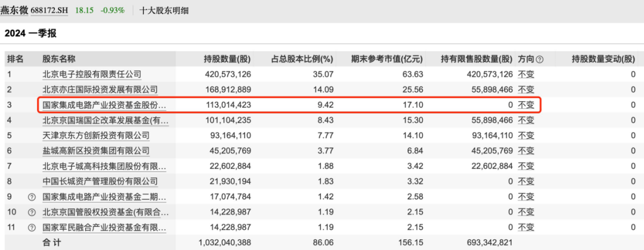
Task: Click shareholding value 21,930,194
Action: [230, 182]
